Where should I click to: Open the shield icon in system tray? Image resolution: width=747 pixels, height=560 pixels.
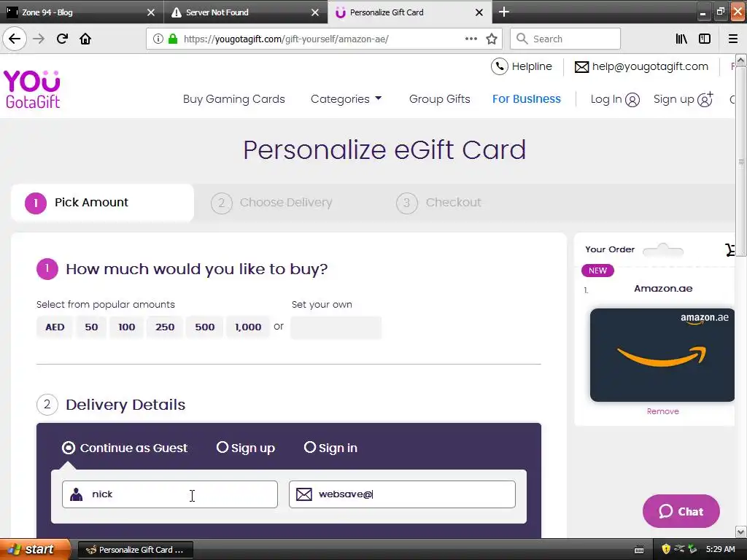666,549
